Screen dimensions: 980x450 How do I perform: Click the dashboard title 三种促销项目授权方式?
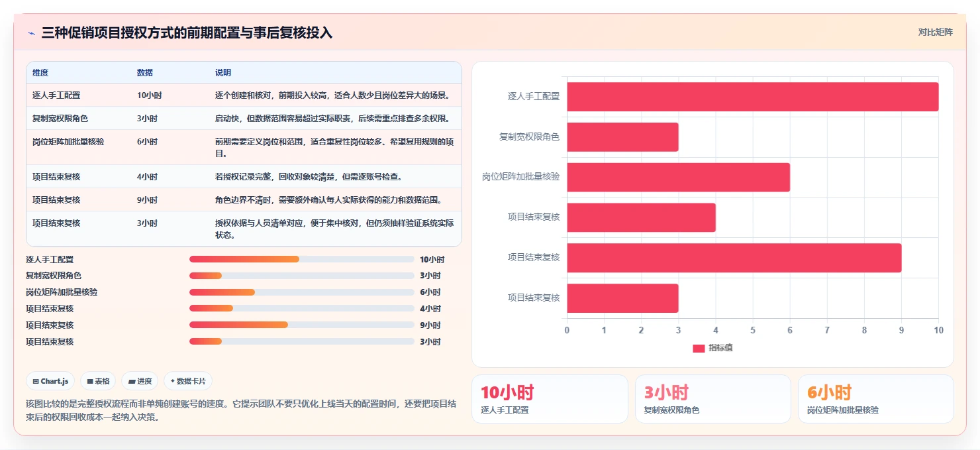187,33
